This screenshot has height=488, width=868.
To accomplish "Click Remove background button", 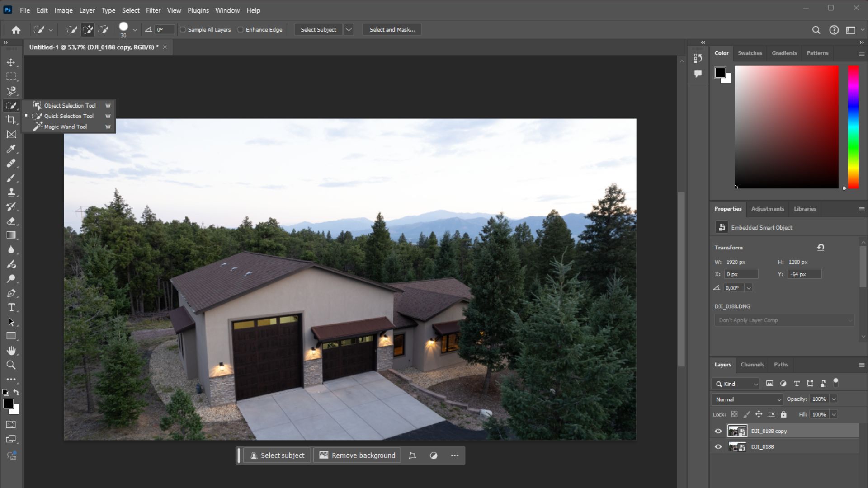I will point(358,455).
